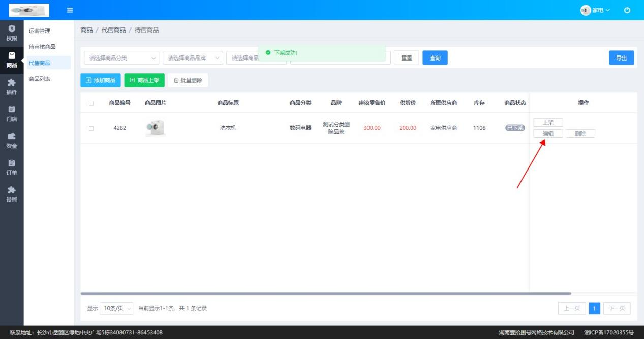
Task: Click the 商品编号 column header
Action: pos(119,103)
